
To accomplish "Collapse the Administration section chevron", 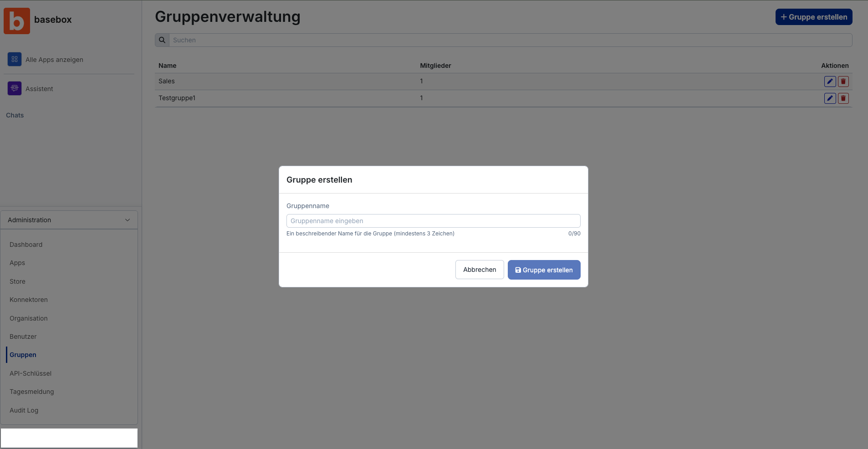I will point(128,220).
